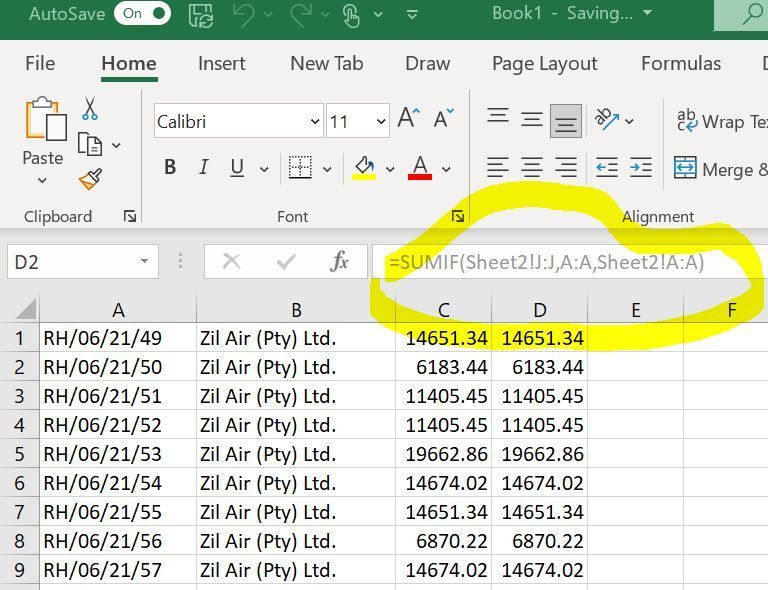Click the Save icon in title bar

coord(201,15)
